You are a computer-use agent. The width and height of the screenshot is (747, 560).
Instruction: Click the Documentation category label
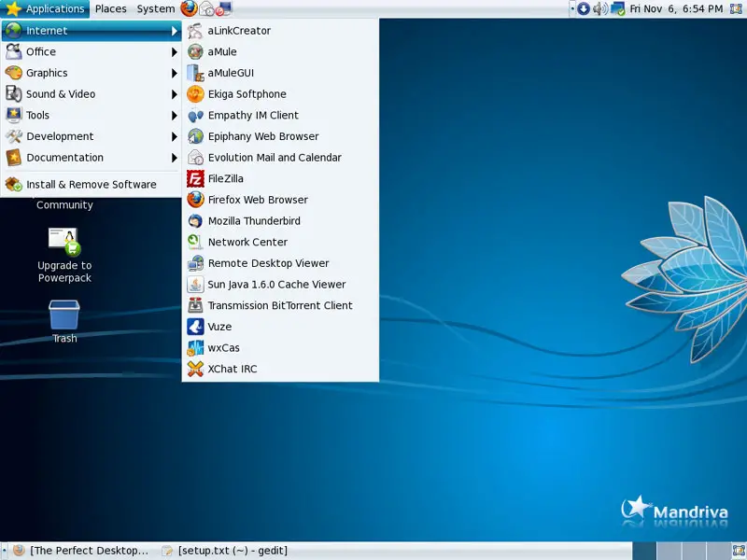64,158
